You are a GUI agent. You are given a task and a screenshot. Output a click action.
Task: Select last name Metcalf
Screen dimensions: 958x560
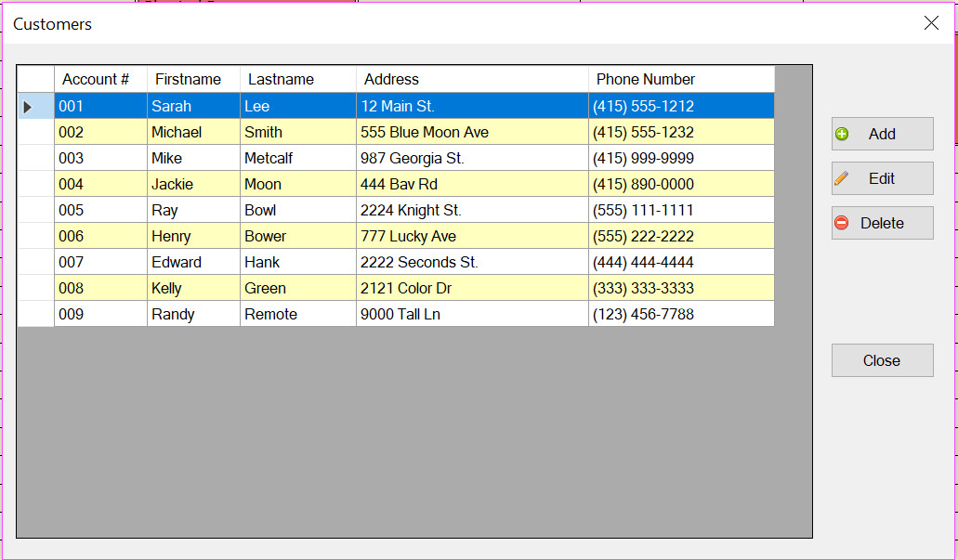298,158
